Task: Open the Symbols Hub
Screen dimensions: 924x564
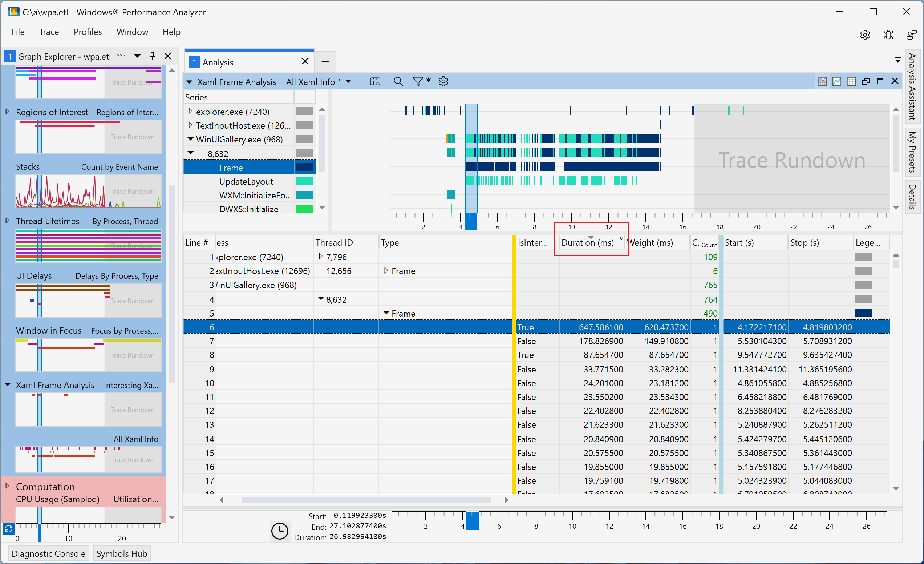Action: click(x=121, y=553)
